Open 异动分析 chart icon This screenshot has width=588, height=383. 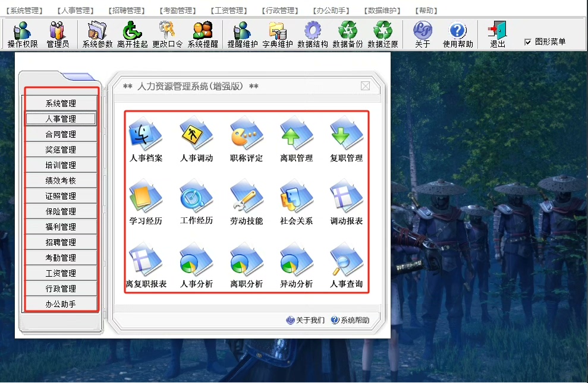pos(296,265)
